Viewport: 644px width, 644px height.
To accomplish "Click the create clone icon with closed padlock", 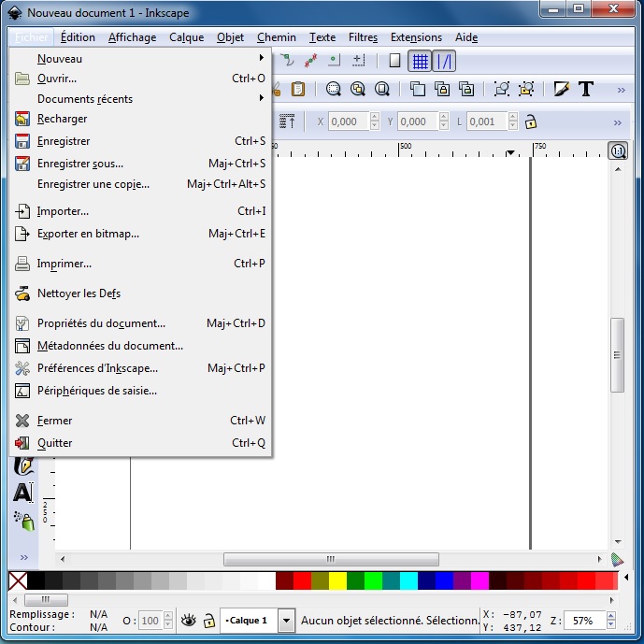I will 442,89.
